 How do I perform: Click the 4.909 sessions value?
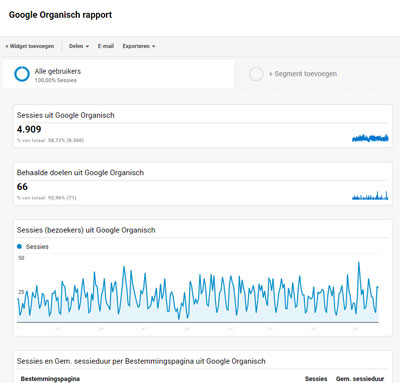click(x=29, y=129)
